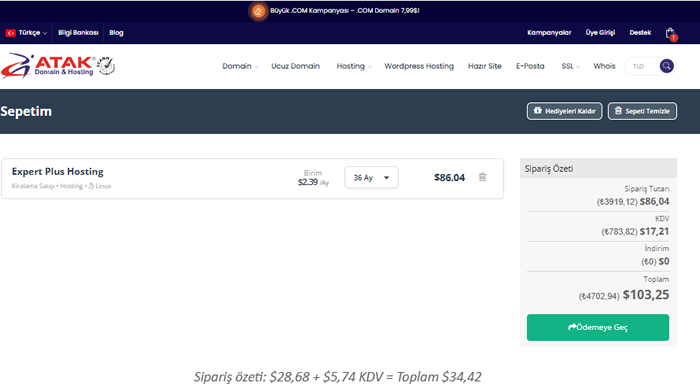Click the TLD search magnifier button
This screenshot has width=700, height=390.
(667, 66)
